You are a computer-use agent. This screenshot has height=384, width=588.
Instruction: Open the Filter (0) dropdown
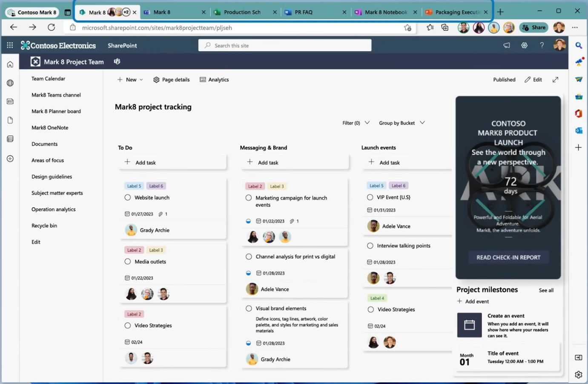tap(356, 123)
